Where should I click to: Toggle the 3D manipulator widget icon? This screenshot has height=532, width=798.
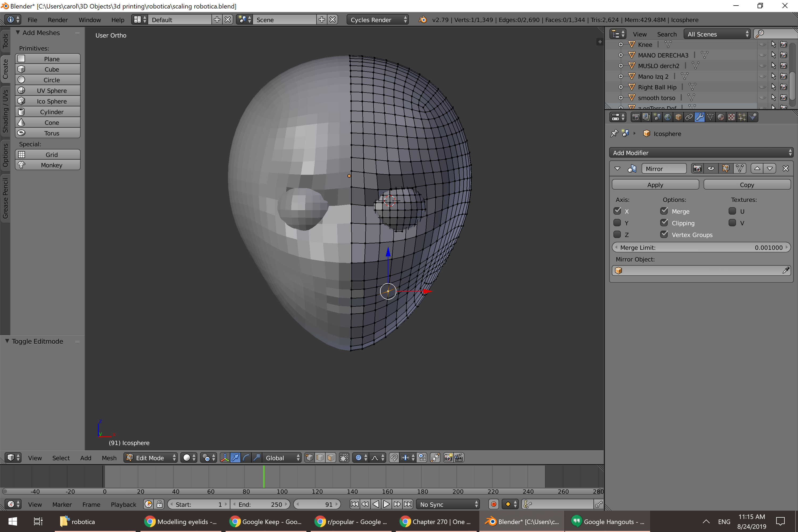[225, 458]
